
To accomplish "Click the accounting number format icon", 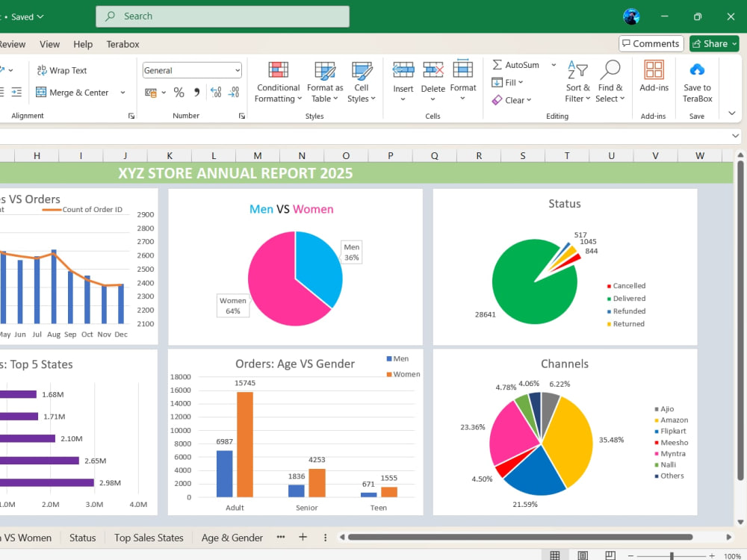I will point(151,93).
